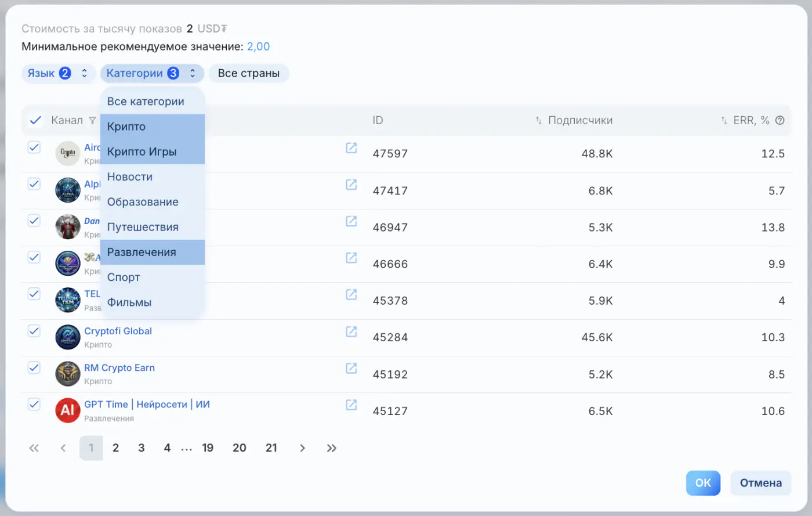Open external link for channel ID 46666
812x516 pixels.
pyautogui.click(x=351, y=258)
